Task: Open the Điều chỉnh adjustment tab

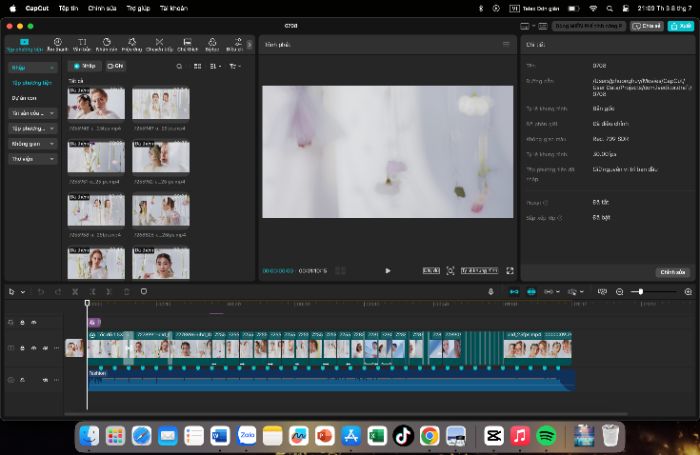Action: pyautogui.click(x=237, y=45)
